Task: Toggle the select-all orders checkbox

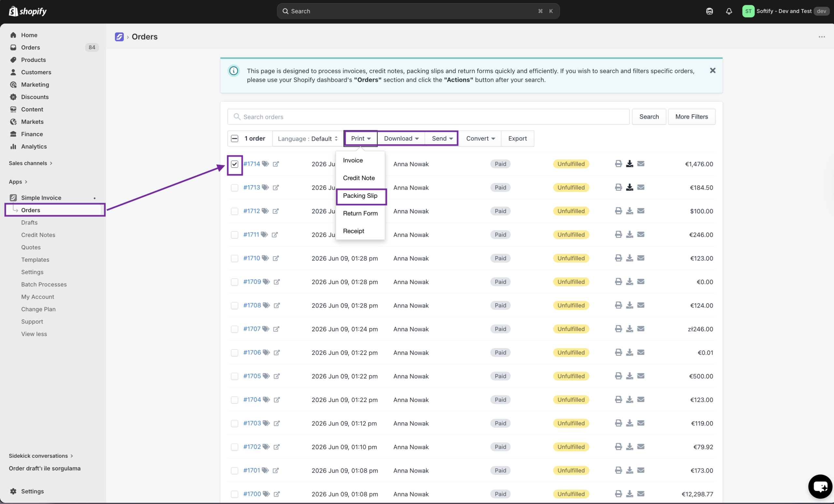Action: pos(235,138)
